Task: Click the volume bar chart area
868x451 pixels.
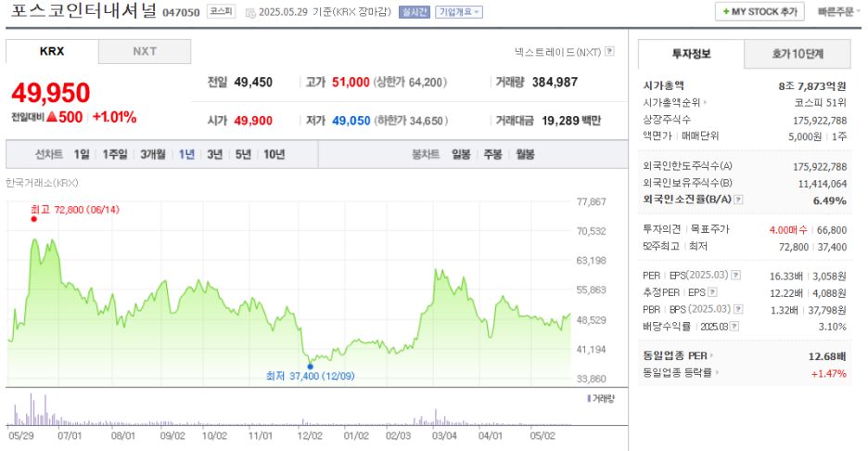Action: click(x=287, y=410)
